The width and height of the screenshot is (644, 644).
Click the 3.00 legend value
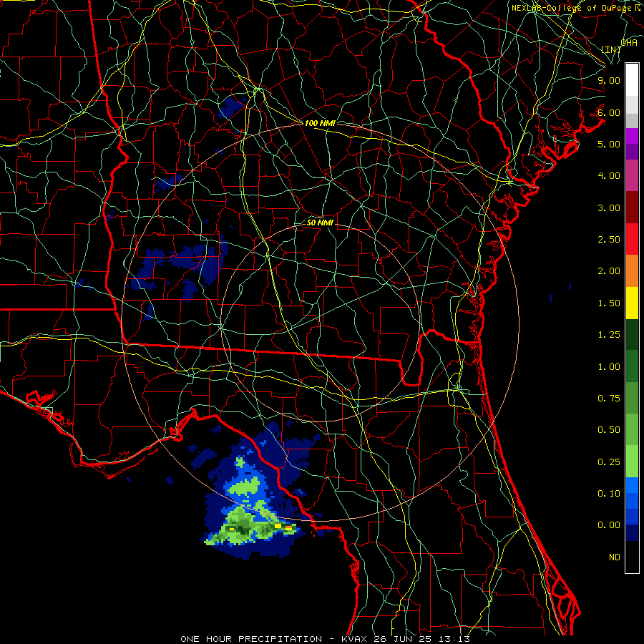pos(609,208)
